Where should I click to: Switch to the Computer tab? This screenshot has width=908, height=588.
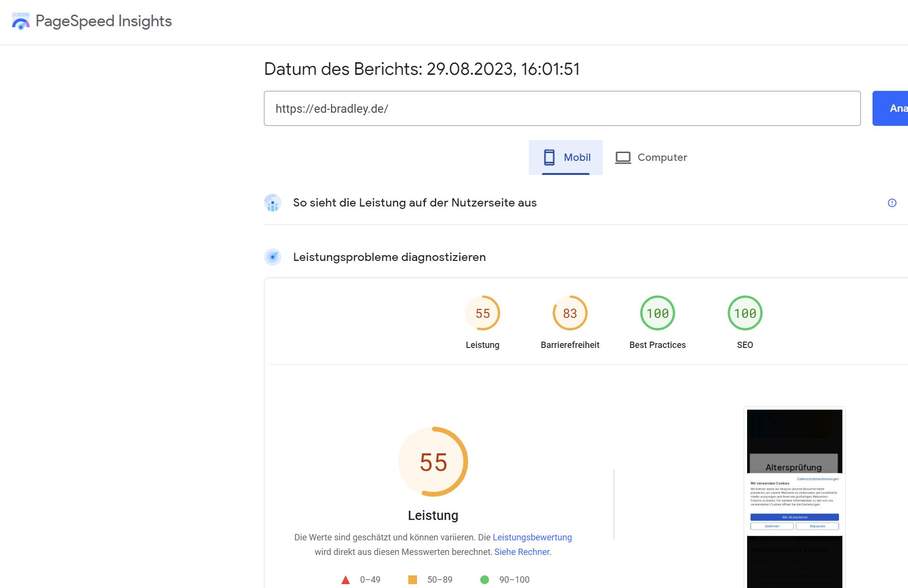click(x=651, y=157)
